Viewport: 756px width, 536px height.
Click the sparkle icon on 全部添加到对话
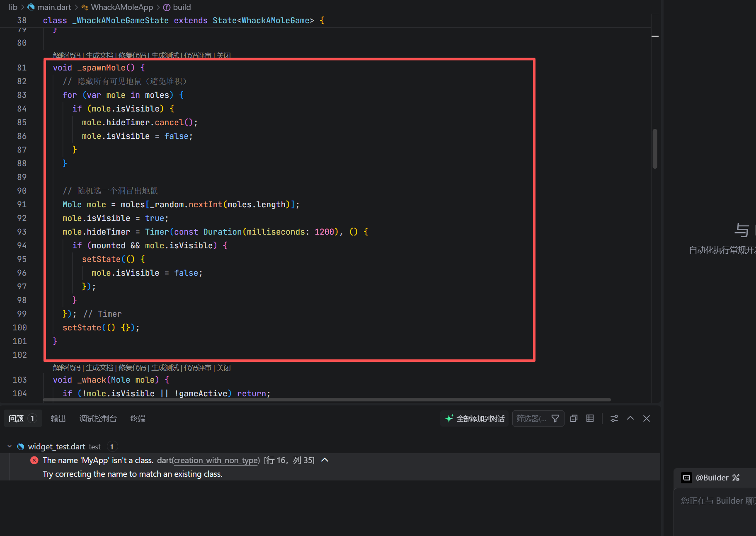tap(449, 419)
